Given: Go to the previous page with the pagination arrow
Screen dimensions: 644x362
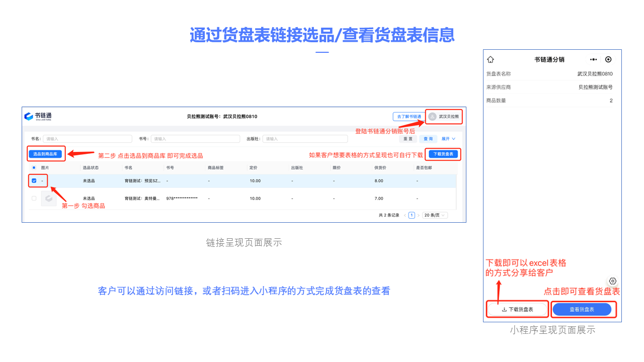Looking at the screenshot, I should [405, 215].
